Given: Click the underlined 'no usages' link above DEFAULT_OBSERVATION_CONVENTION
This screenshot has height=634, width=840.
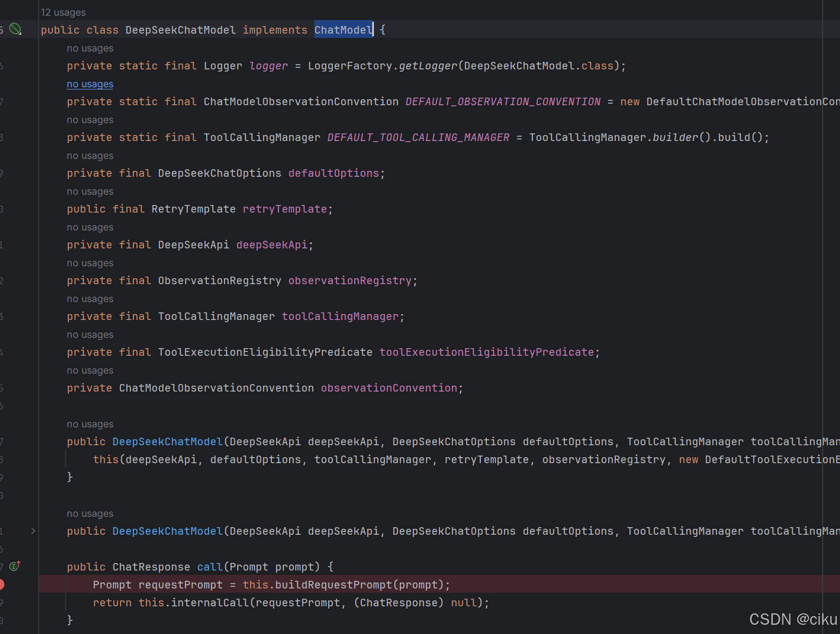Looking at the screenshot, I should tap(90, 84).
